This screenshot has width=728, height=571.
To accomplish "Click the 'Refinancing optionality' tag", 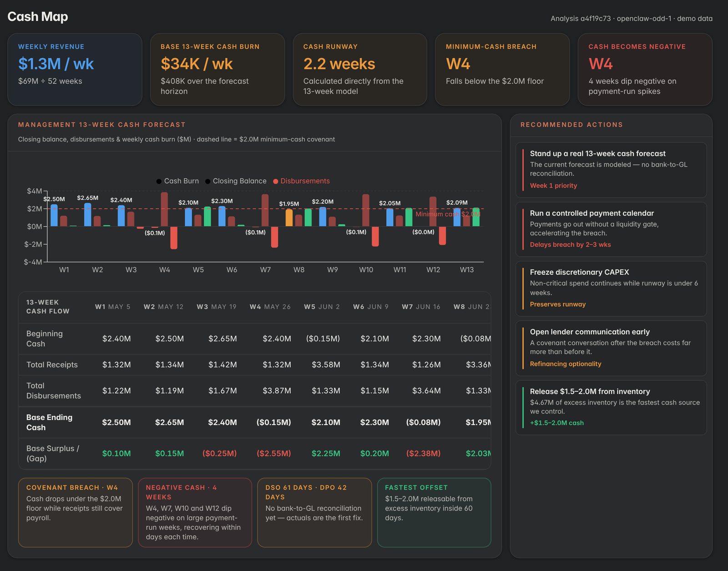I will 566,364.
